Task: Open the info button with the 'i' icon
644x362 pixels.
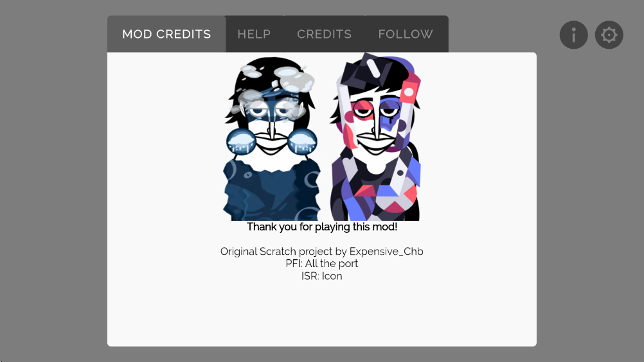Action: pyautogui.click(x=573, y=35)
